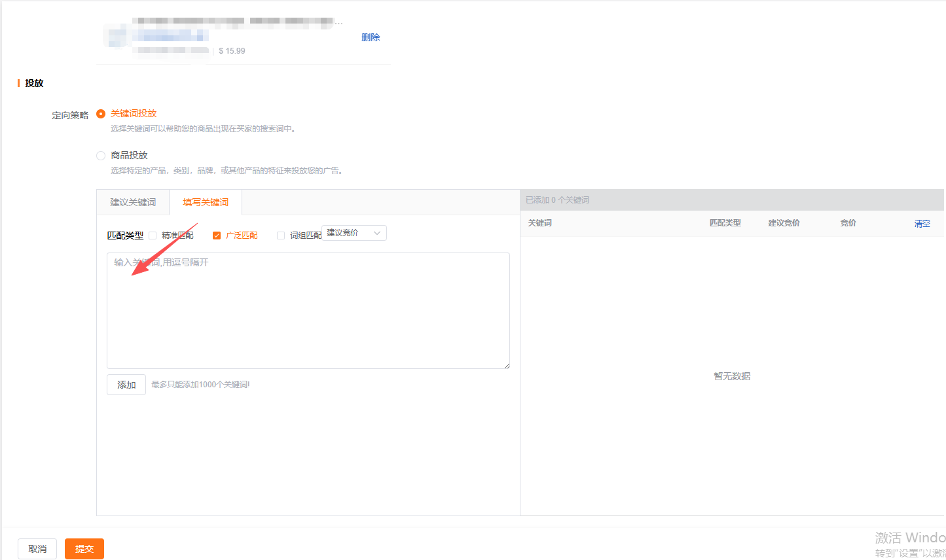Click the 匹配类型 column header

pyautogui.click(x=725, y=223)
